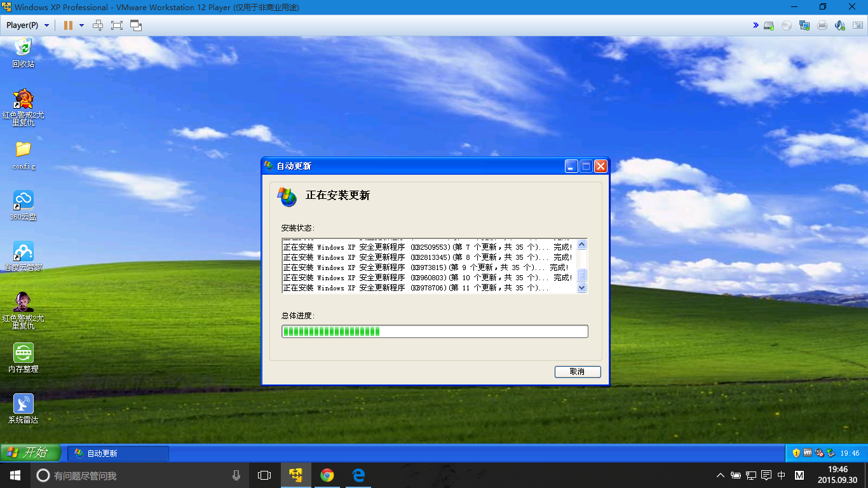Click the sound card device icon
The height and width of the screenshot is (488, 868).
pos(839,25)
